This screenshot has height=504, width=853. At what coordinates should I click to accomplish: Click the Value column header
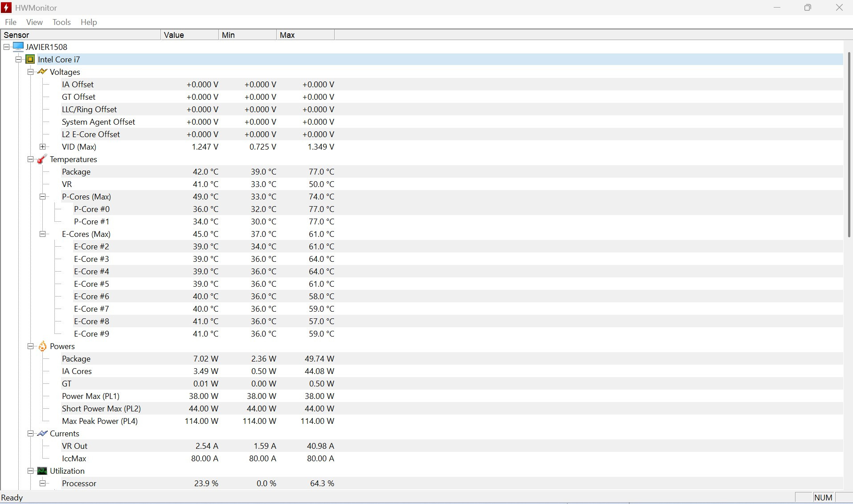pos(189,35)
